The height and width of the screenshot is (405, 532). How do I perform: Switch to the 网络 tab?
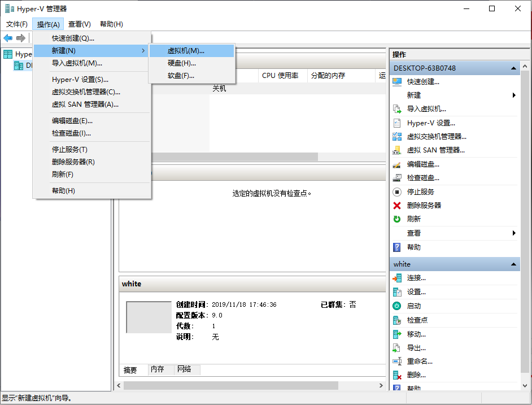[187, 369]
